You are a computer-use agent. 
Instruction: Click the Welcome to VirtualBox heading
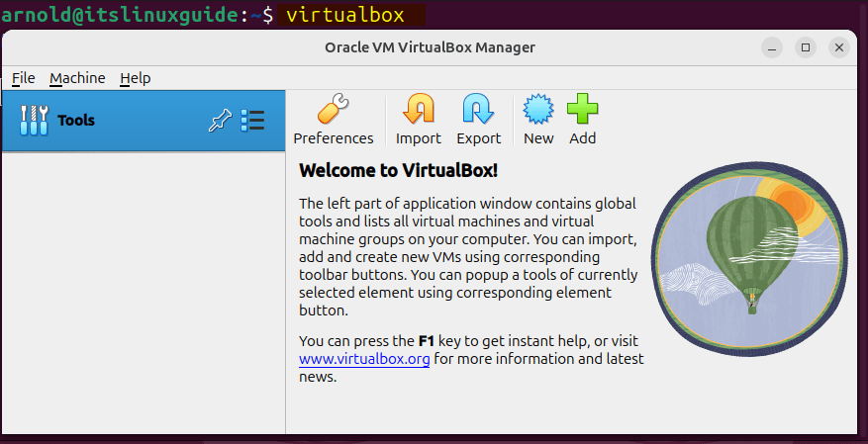398,170
